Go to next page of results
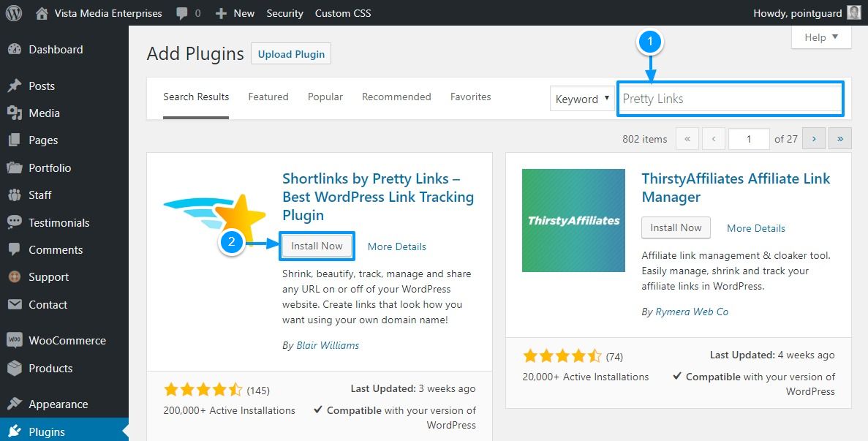 point(814,139)
